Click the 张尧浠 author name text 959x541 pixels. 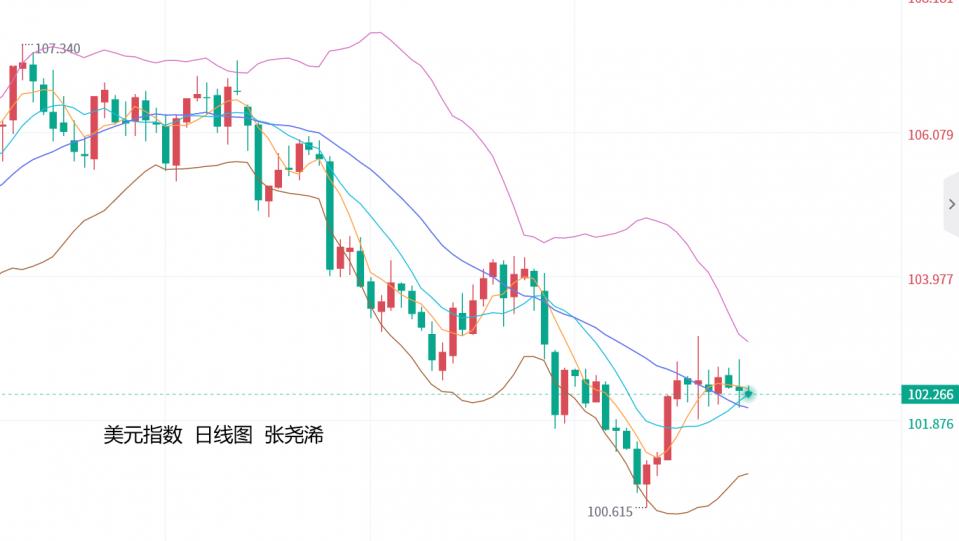point(294,436)
